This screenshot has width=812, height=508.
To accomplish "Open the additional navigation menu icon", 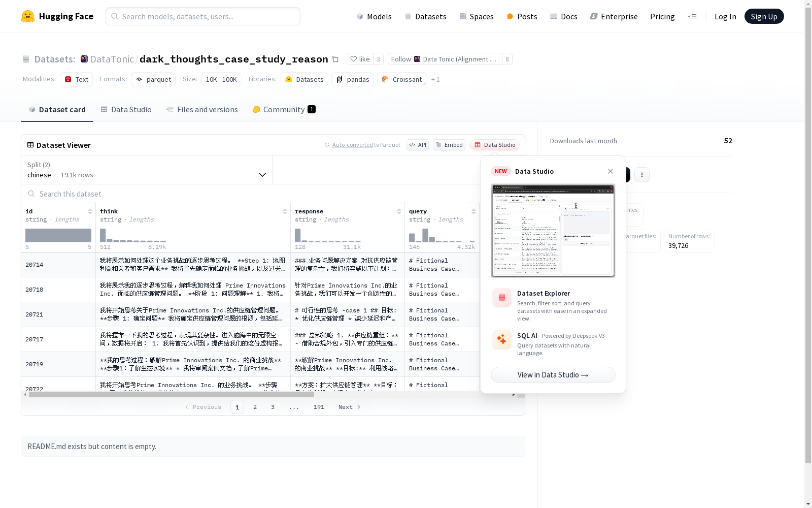I will coord(692,16).
